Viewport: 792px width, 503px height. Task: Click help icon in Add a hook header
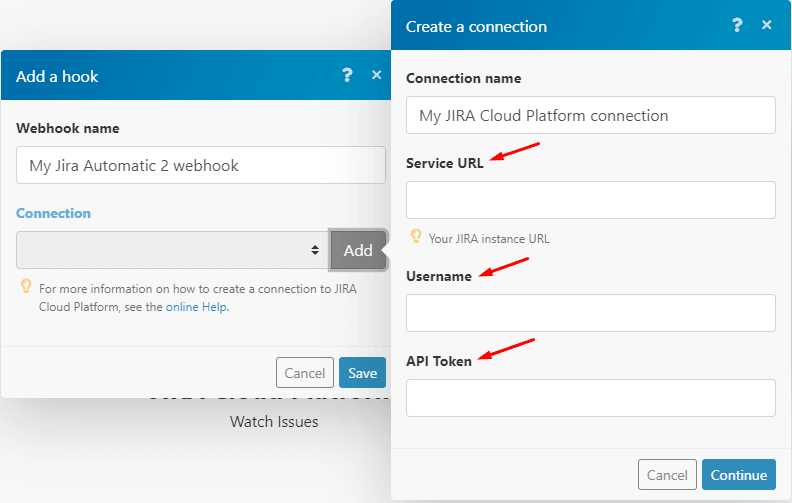(347, 75)
